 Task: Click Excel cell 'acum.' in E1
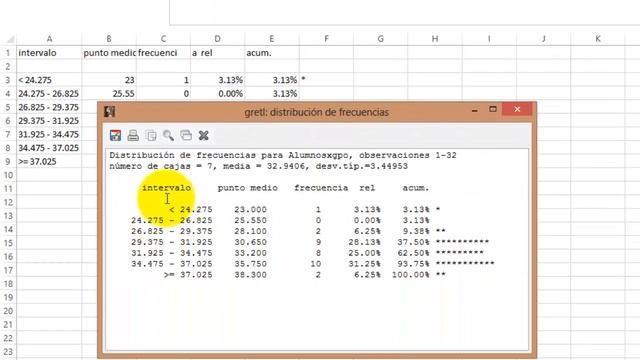tap(272, 53)
